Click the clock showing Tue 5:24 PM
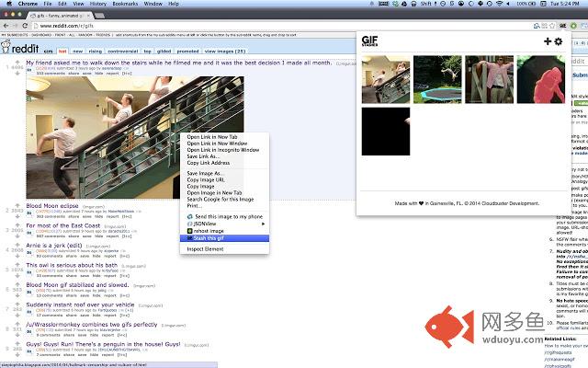 click(565, 4)
